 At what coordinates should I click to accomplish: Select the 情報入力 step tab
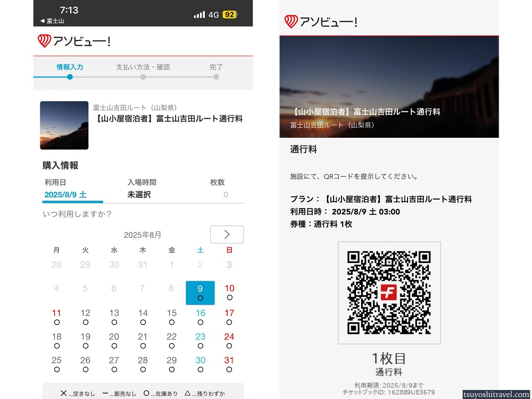click(x=70, y=68)
